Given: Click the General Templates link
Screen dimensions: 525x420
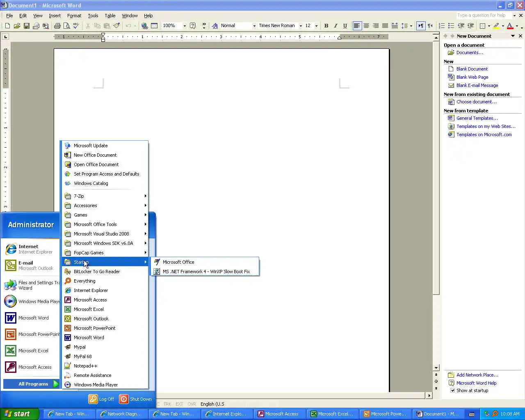Looking at the screenshot, I should [x=477, y=118].
